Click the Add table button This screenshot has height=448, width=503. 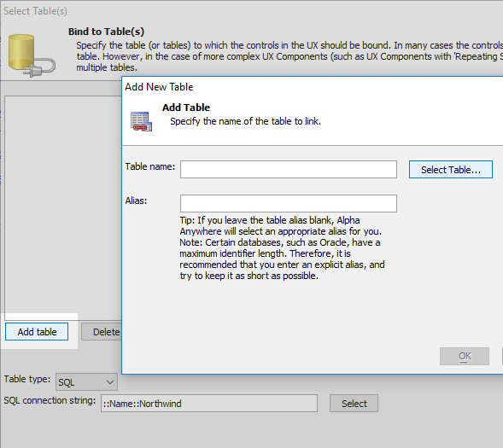click(37, 331)
